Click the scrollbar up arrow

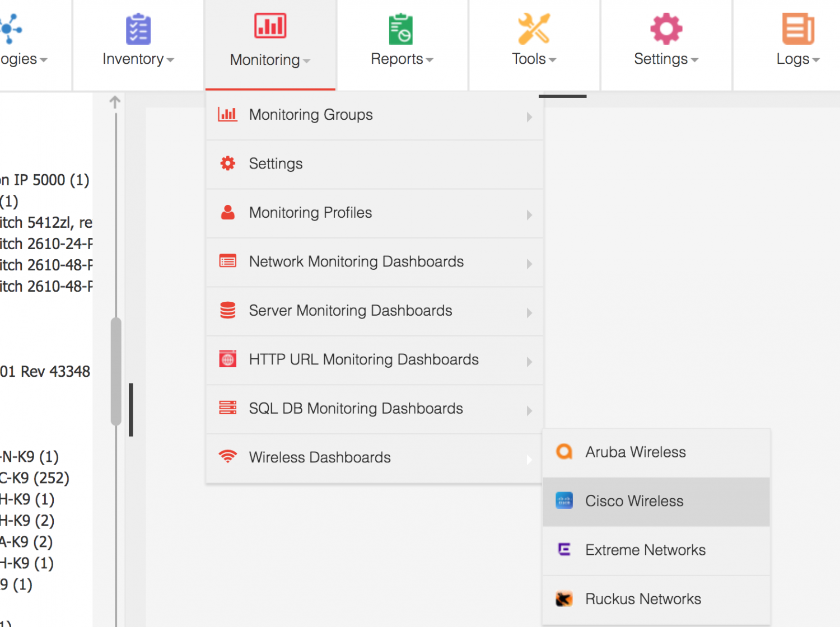(115, 101)
